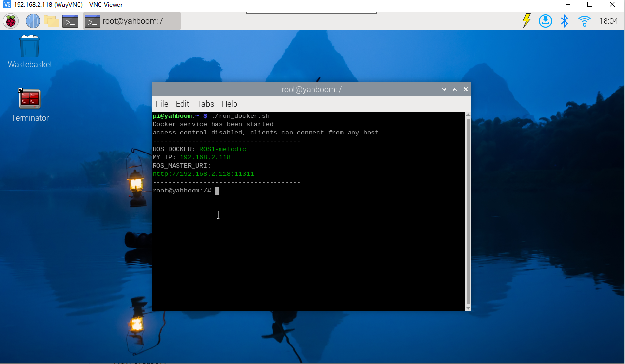
Task: Click the terminal scrollbar down arrow
Action: (x=468, y=308)
